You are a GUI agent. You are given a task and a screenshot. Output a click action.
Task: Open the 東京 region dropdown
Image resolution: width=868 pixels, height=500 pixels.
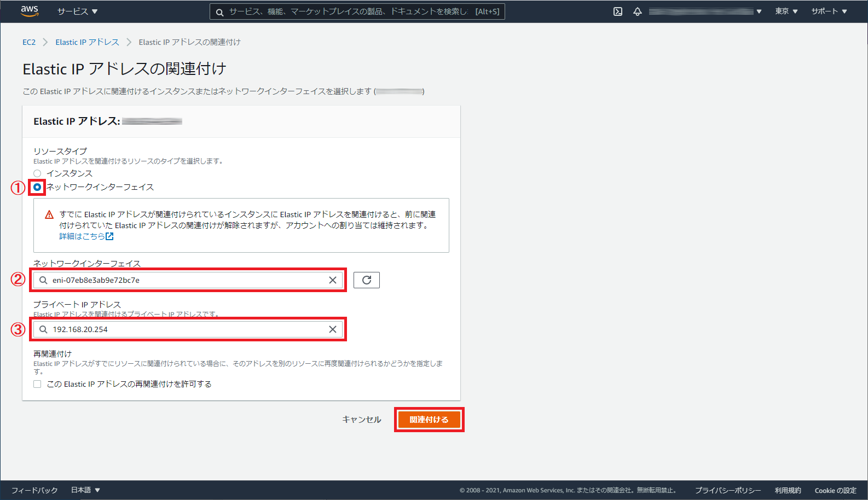pos(786,11)
